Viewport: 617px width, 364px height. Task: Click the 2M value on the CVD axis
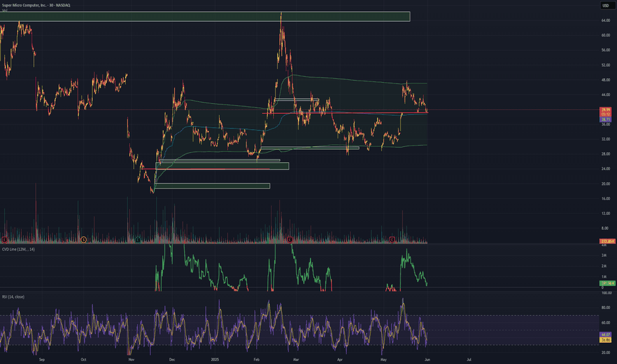[604, 266]
